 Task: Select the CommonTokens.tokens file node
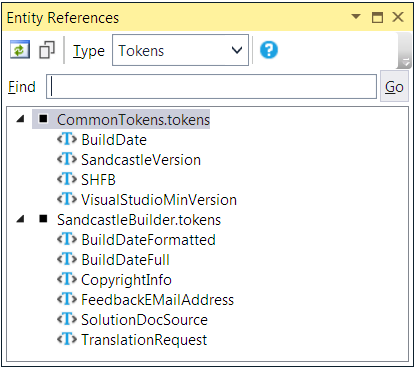[133, 120]
